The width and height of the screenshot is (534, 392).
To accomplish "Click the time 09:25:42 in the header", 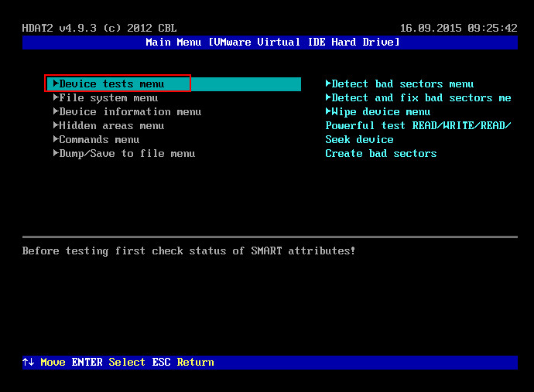I will [493, 28].
